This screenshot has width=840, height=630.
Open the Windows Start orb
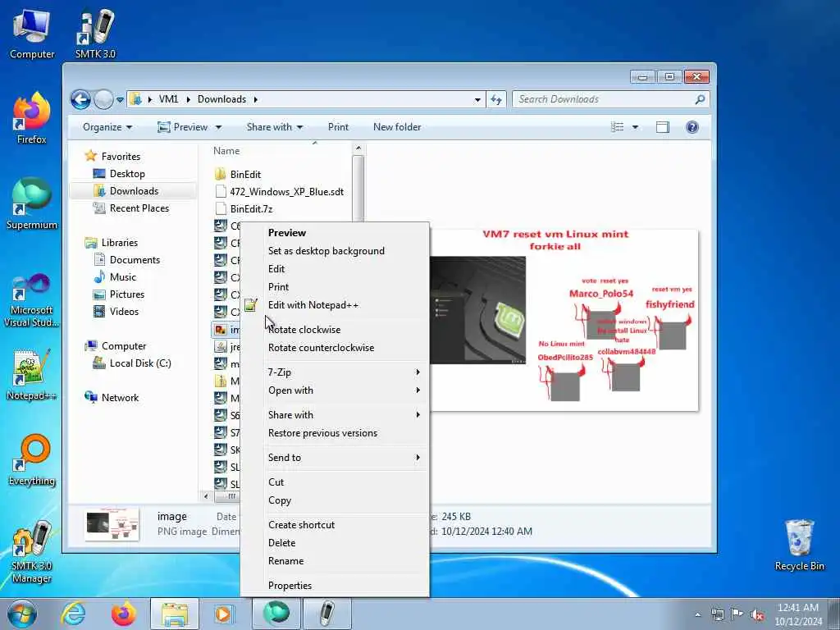click(x=22, y=614)
